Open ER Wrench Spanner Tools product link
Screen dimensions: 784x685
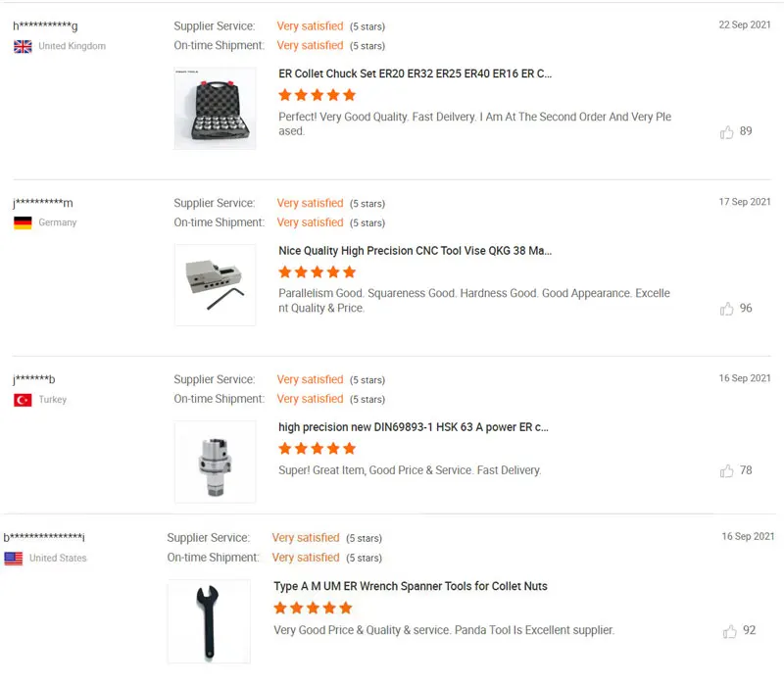(x=410, y=586)
